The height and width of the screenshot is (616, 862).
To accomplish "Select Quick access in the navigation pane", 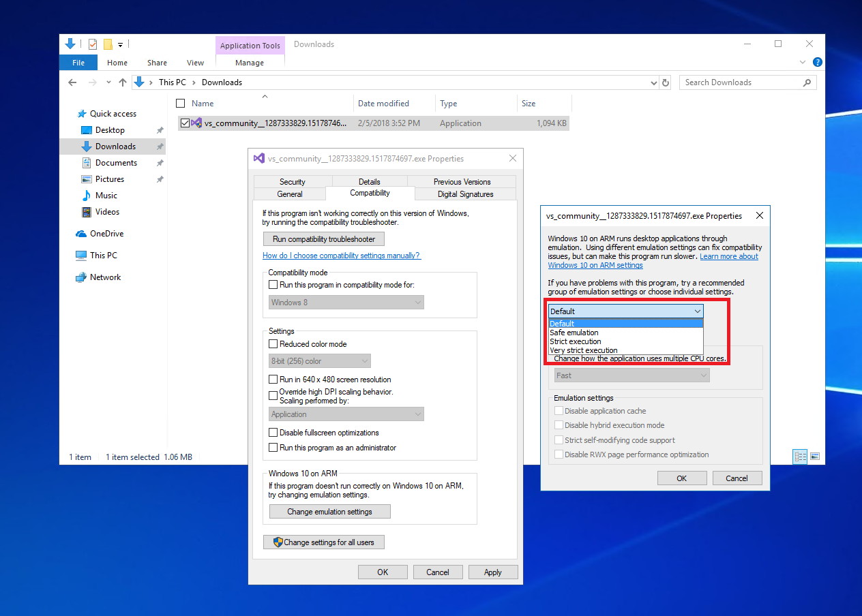I will 113,114.
